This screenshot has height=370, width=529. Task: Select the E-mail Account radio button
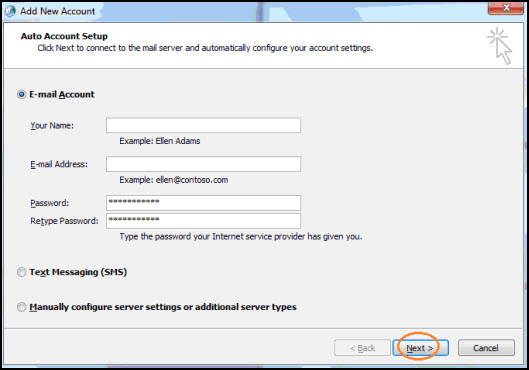(x=22, y=94)
